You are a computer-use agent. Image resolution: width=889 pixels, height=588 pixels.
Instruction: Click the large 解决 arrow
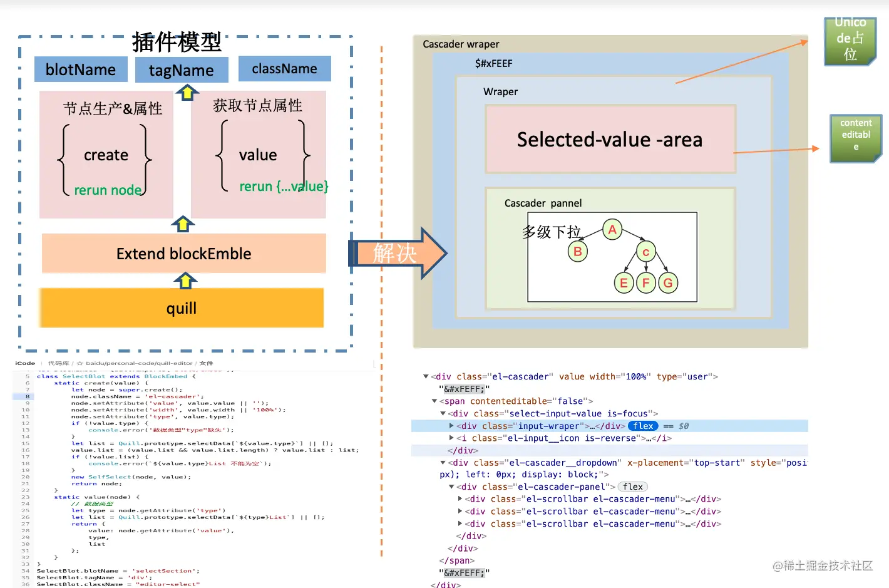click(x=398, y=253)
